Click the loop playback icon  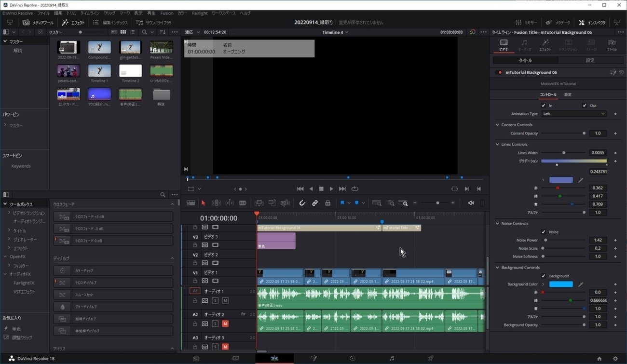point(355,189)
